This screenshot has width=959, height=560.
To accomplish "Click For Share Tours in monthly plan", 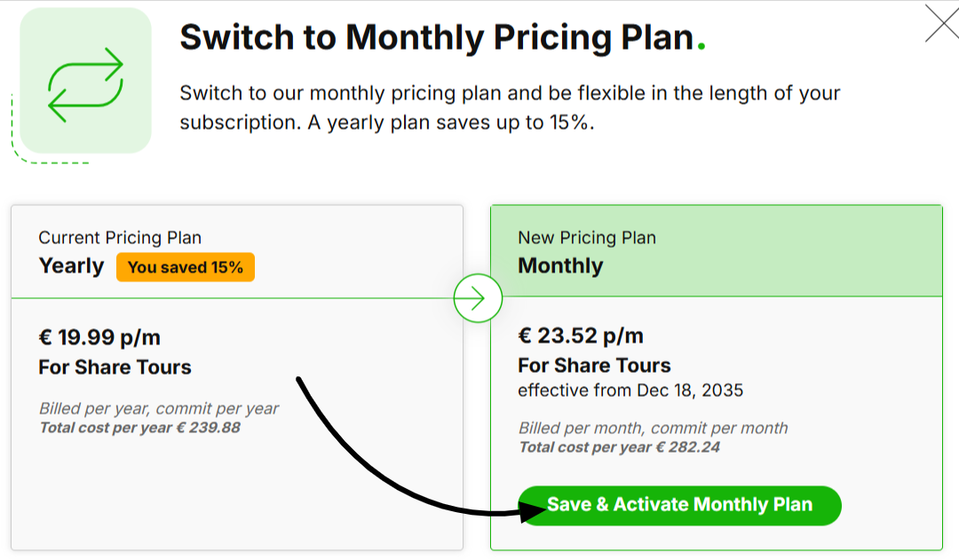I will tap(594, 366).
